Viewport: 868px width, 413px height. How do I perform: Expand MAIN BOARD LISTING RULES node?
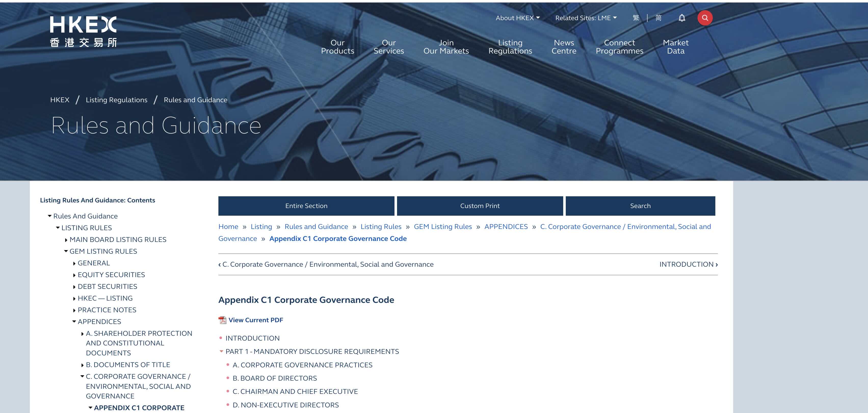pos(66,240)
